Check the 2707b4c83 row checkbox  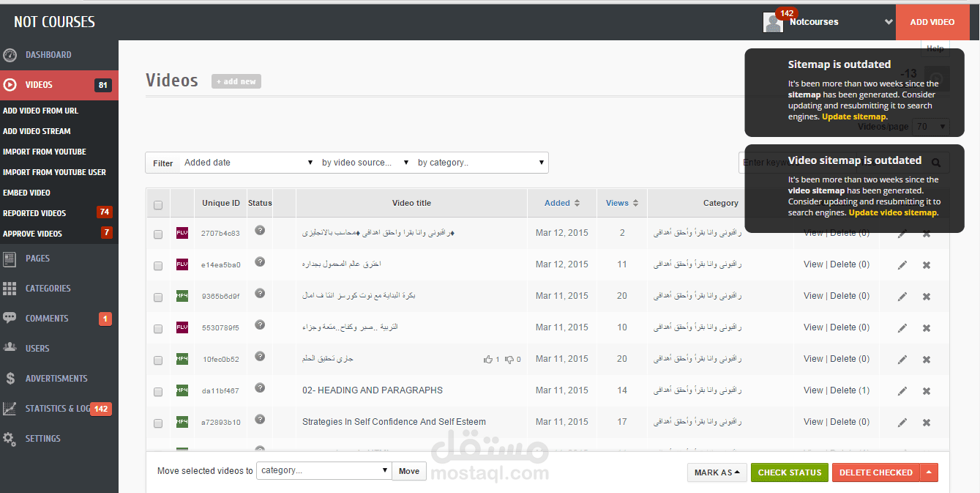pyautogui.click(x=158, y=234)
